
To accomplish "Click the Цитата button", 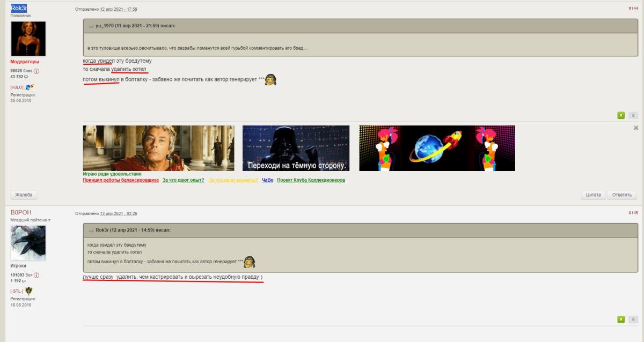I will coord(594,195).
